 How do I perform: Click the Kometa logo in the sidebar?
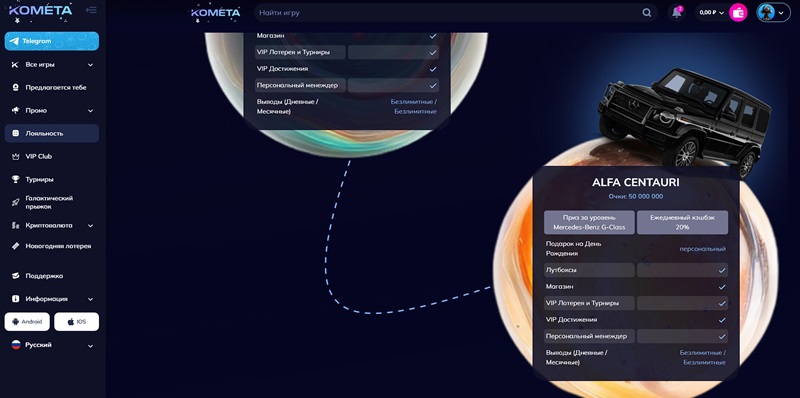pos(40,10)
